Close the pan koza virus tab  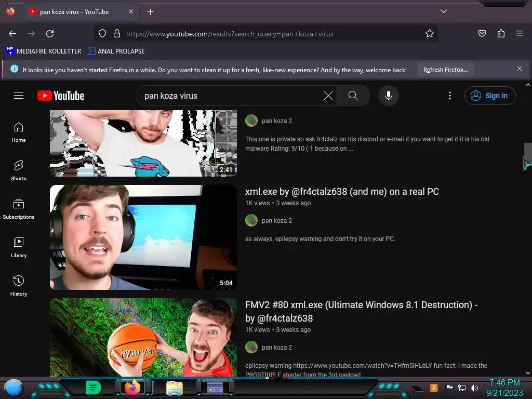(x=131, y=11)
